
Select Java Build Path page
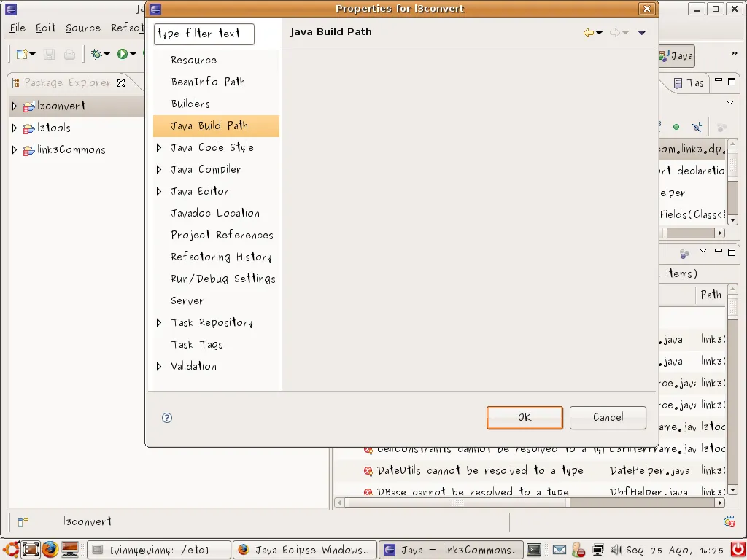216,125
